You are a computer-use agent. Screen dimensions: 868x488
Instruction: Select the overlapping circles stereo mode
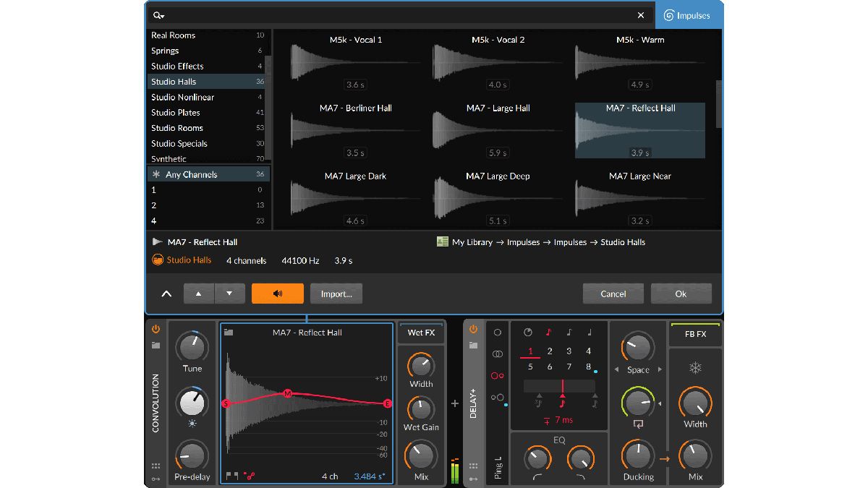(498, 354)
